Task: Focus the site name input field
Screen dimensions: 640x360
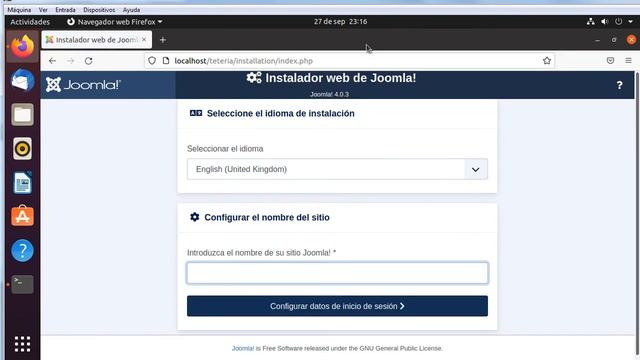Action: point(337,273)
